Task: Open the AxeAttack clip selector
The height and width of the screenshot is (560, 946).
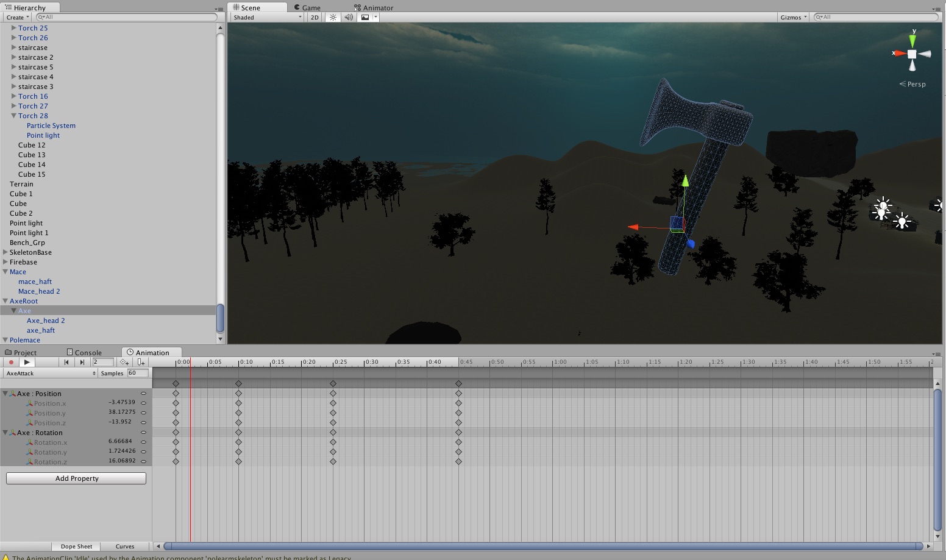Action: point(51,373)
